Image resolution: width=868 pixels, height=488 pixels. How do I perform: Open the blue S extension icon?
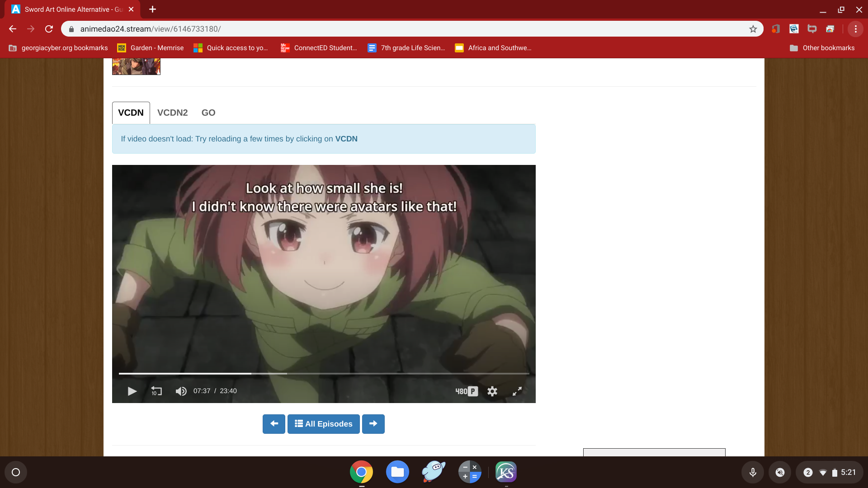794,29
